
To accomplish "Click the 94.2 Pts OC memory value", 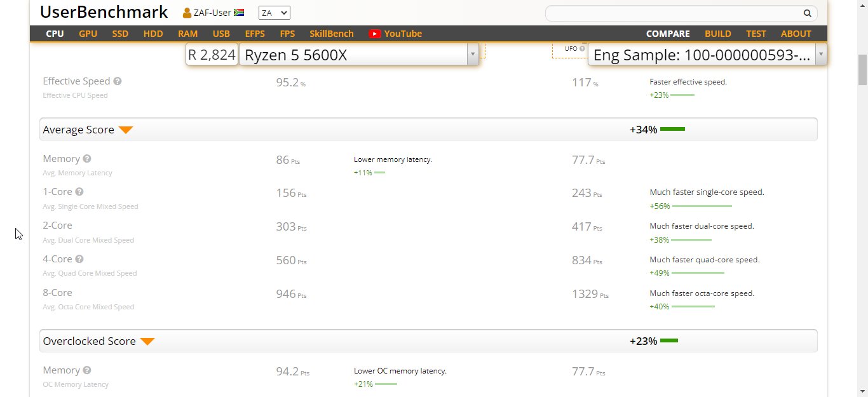I will tap(292, 372).
